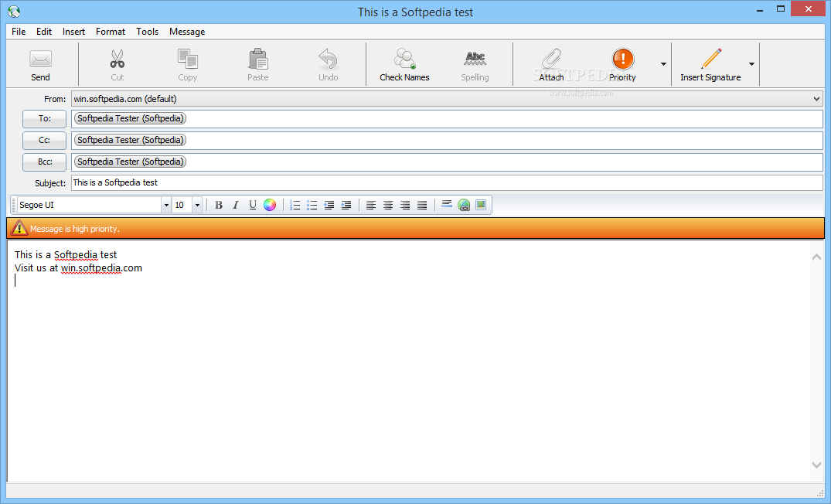Select Softpedia Tester recipient in Bcc field
831x504 pixels.
(x=131, y=162)
